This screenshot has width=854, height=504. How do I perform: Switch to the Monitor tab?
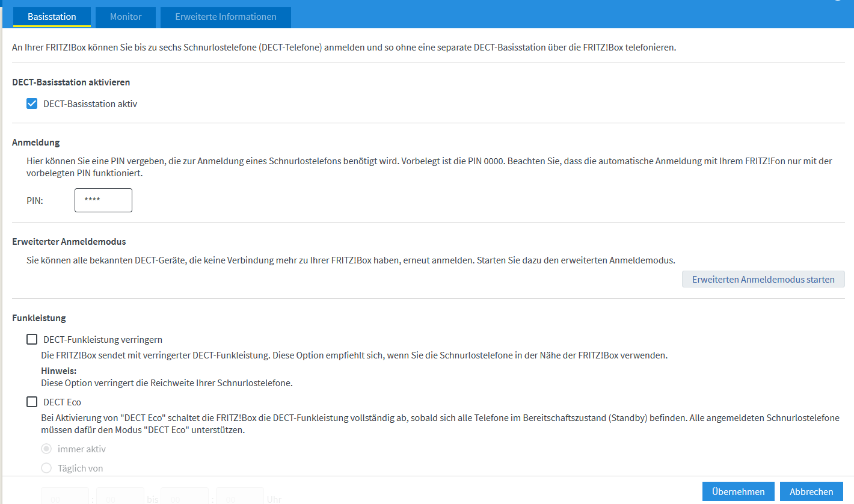click(x=126, y=17)
